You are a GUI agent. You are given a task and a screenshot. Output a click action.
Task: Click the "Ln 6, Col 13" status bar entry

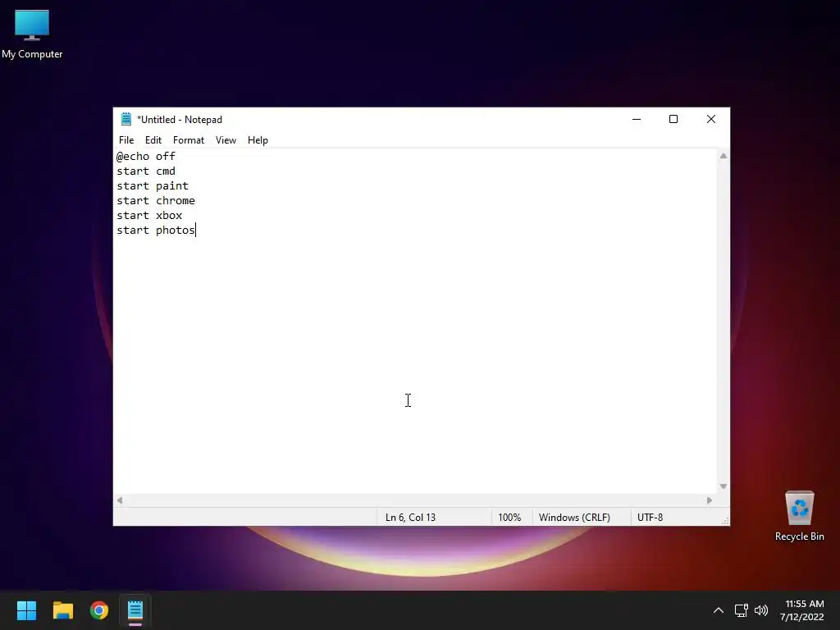pyautogui.click(x=410, y=518)
